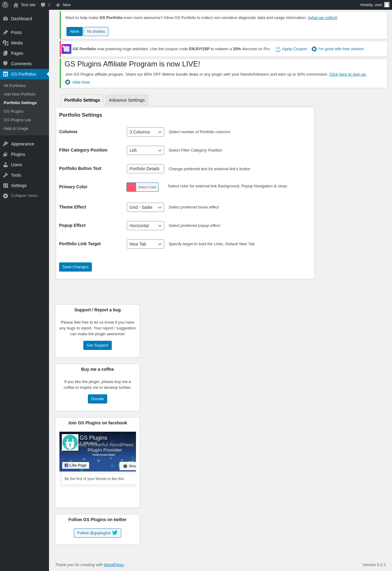This screenshot has width=392, height=571.
Task: Click the WordPress logo icon
Action: point(5,5)
